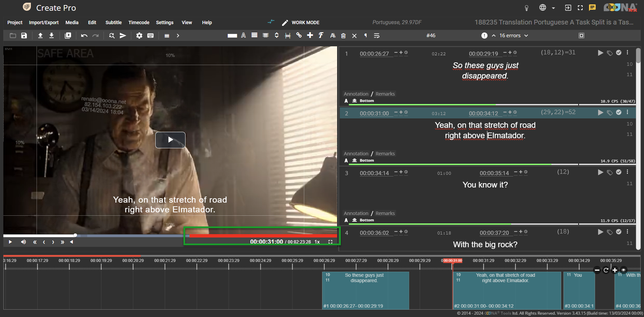Click the Undo arrow in the toolbar
This screenshot has height=317, width=644.
point(84,36)
